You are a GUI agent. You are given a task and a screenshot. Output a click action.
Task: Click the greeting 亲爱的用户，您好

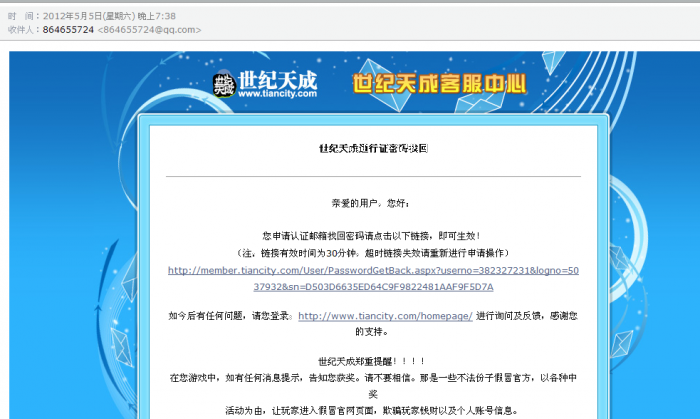[x=371, y=203]
